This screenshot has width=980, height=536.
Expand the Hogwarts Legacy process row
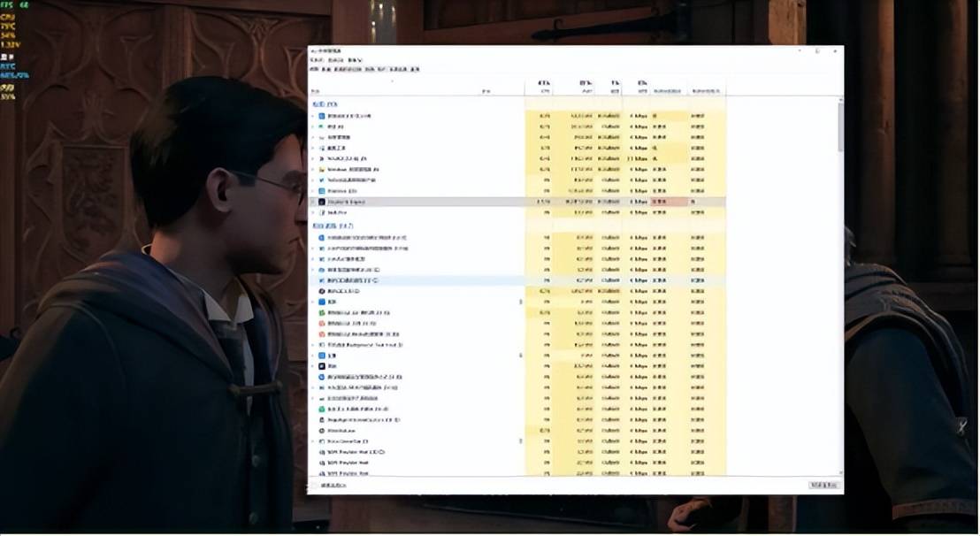point(313,202)
